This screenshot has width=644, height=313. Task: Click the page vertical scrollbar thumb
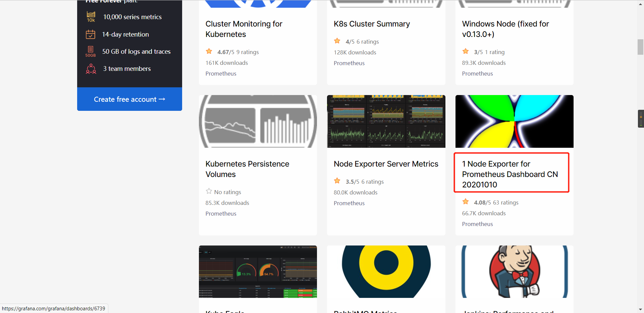point(640,47)
